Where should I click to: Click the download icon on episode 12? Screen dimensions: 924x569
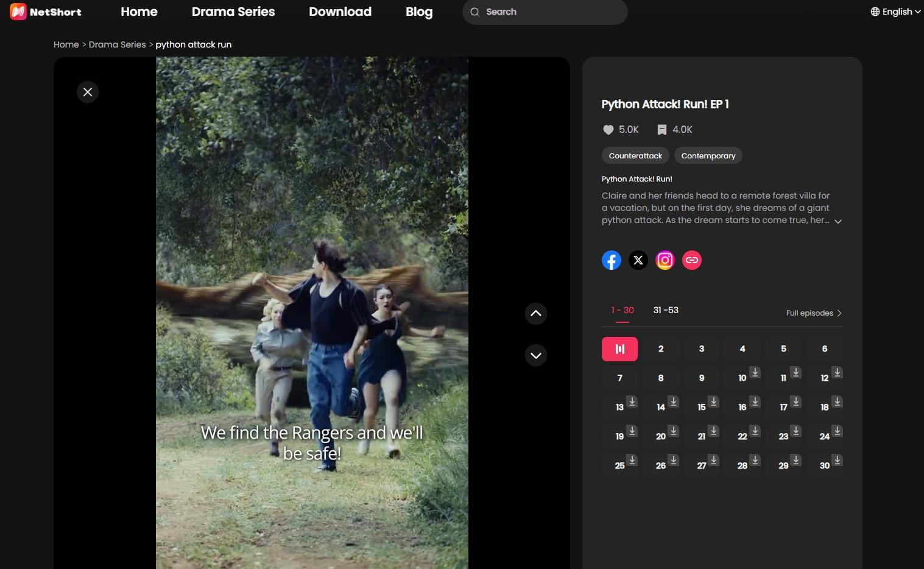pyautogui.click(x=838, y=372)
